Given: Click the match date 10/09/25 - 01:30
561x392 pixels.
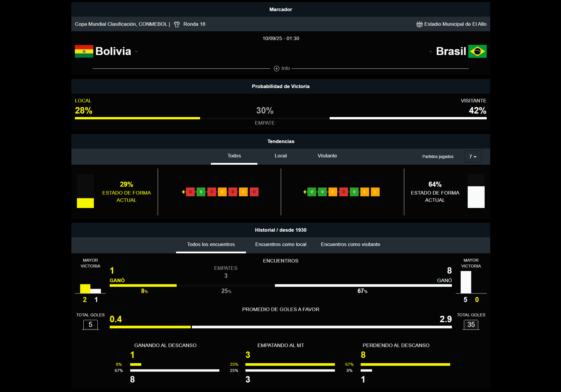Looking at the screenshot, I should tap(280, 38).
